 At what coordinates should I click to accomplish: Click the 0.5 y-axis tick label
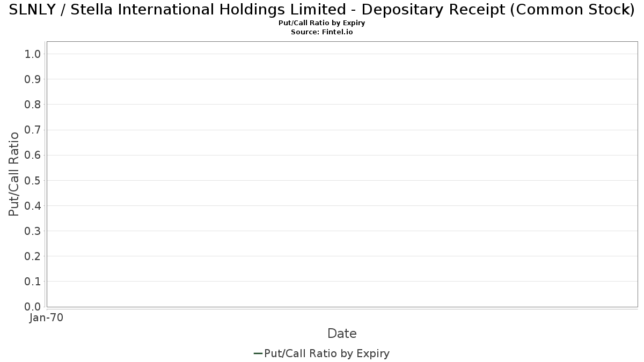(x=33, y=180)
